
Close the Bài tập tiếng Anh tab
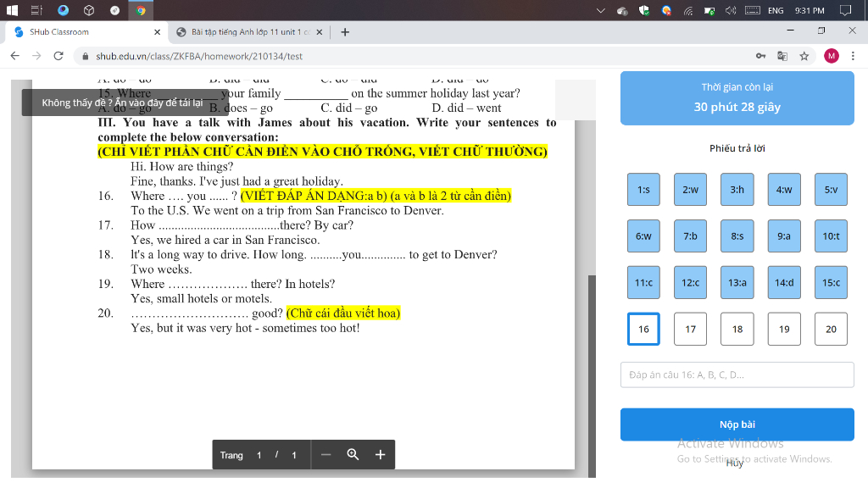pyautogui.click(x=320, y=32)
